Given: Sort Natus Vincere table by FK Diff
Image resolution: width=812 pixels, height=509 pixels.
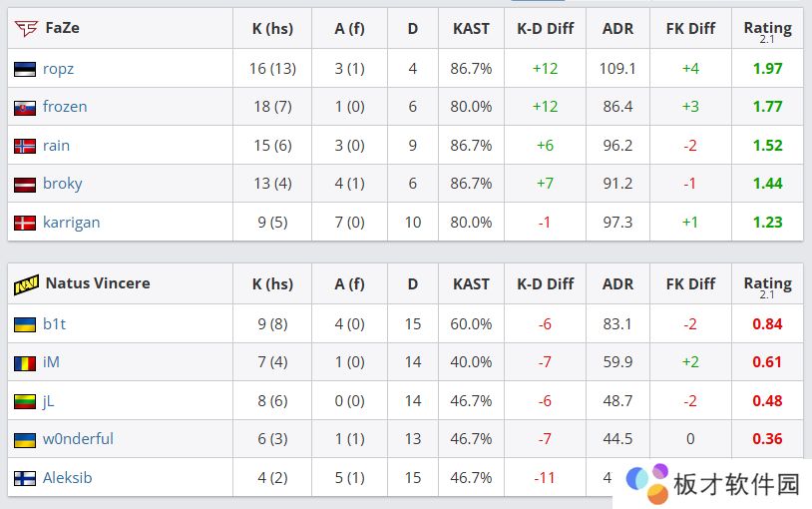Looking at the screenshot, I should (690, 283).
